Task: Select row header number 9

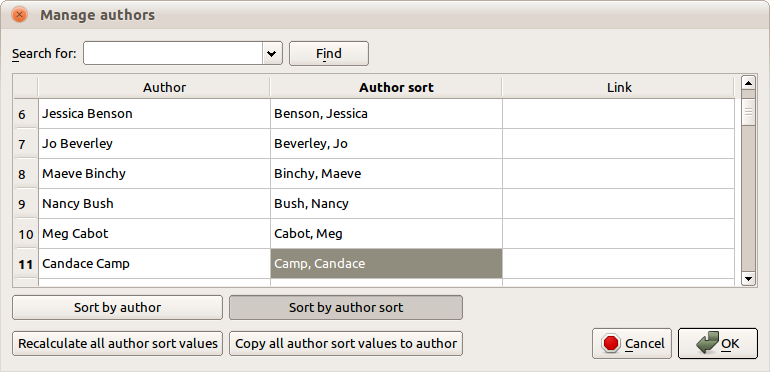Action: [x=25, y=204]
